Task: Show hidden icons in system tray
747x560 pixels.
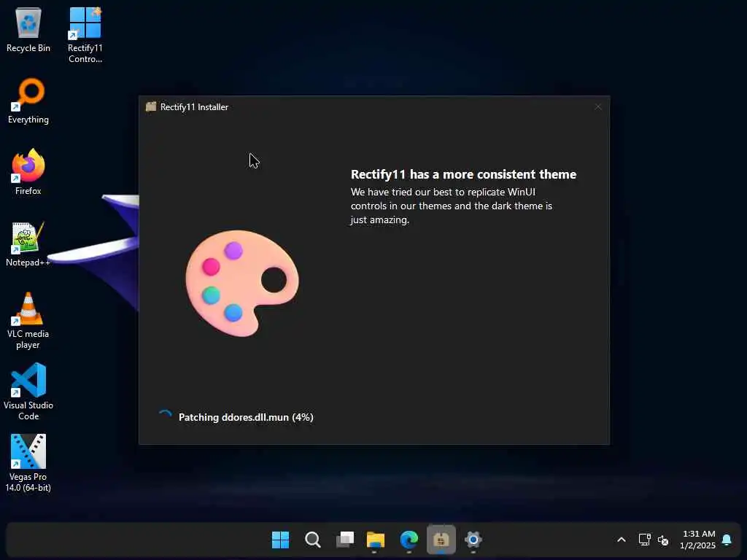Action: [x=622, y=540]
